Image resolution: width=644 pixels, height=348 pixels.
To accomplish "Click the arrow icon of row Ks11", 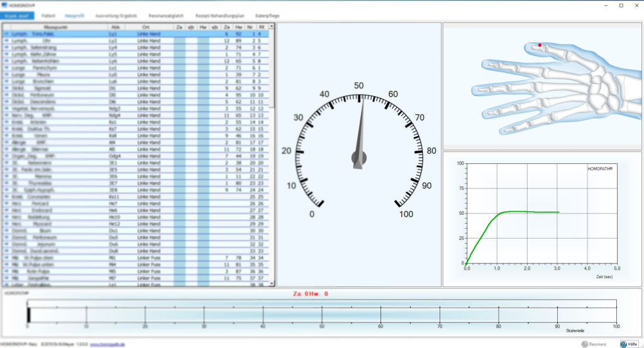I will [6, 197].
